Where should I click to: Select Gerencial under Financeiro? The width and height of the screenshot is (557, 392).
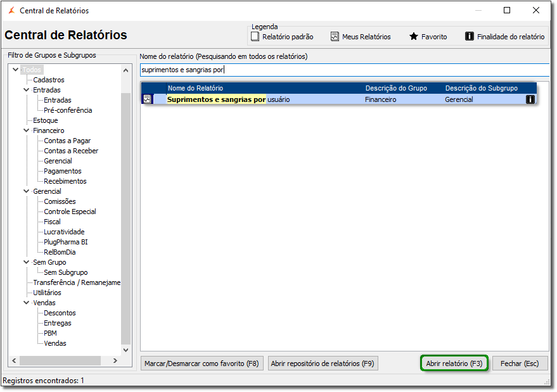tap(58, 161)
